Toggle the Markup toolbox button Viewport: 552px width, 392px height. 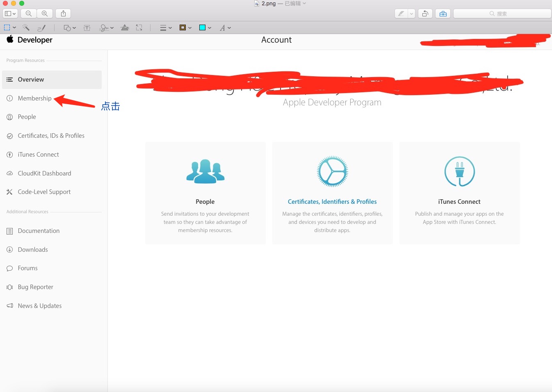[x=443, y=14]
